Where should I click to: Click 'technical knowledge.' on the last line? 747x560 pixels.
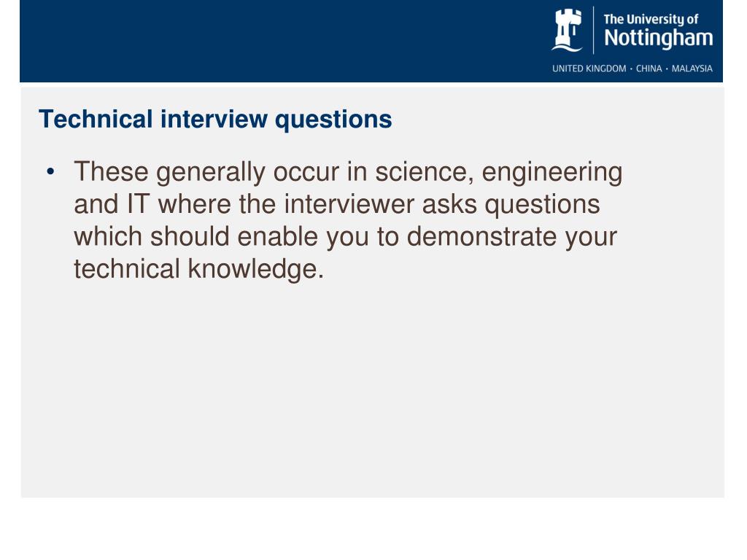tap(198, 269)
